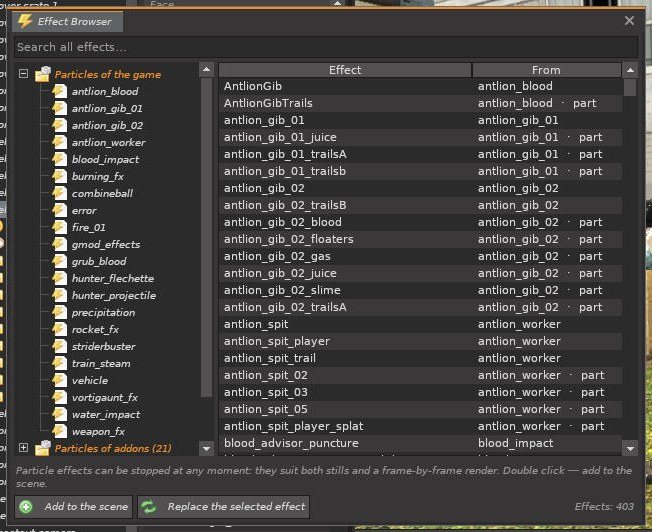The height and width of the screenshot is (532, 652).
Task: Click the tree panel scroll-up arrow
Action: pos(206,69)
